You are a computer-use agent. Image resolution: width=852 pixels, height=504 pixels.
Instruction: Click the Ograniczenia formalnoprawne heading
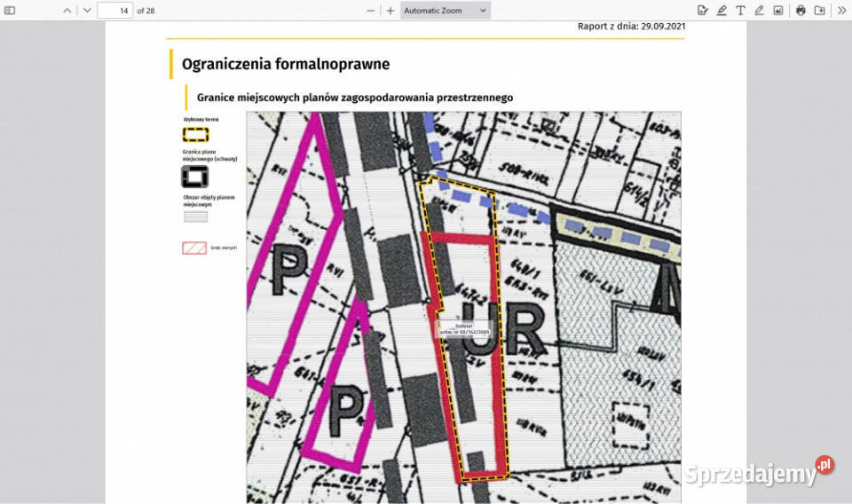(x=285, y=64)
